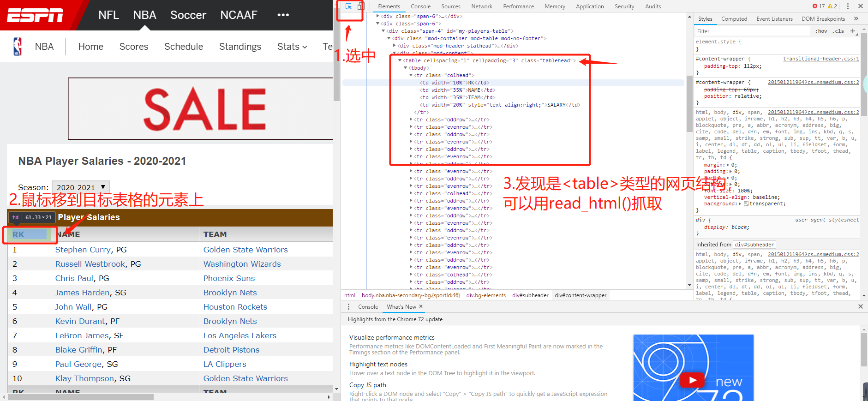
Task: Click the page horizontal scrollbar thumb
Action: click(x=80, y=397)
